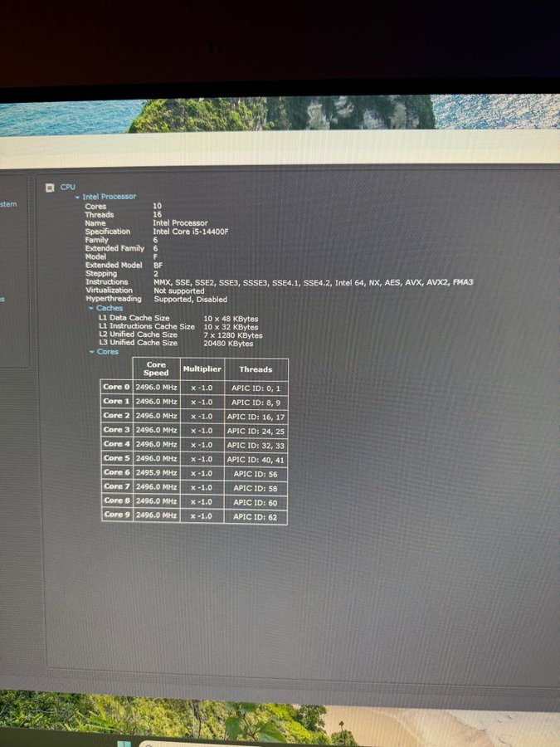
Task: Click the CPU chip icon beside the heading
Action: (51, 188)
